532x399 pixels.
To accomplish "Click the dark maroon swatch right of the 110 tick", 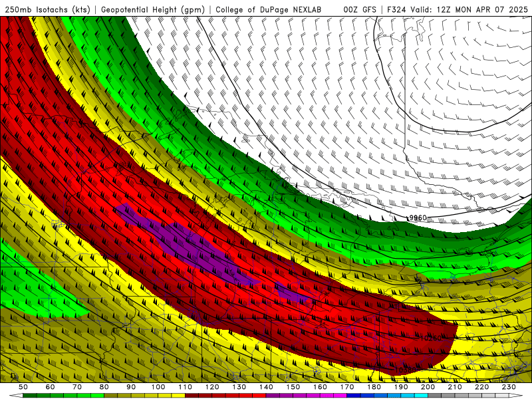I will point(192,396).
